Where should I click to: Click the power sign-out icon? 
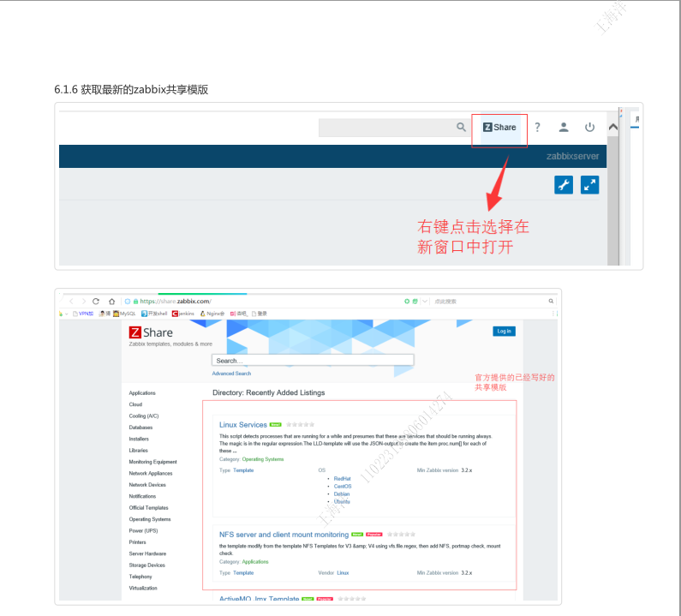[590, 128]
